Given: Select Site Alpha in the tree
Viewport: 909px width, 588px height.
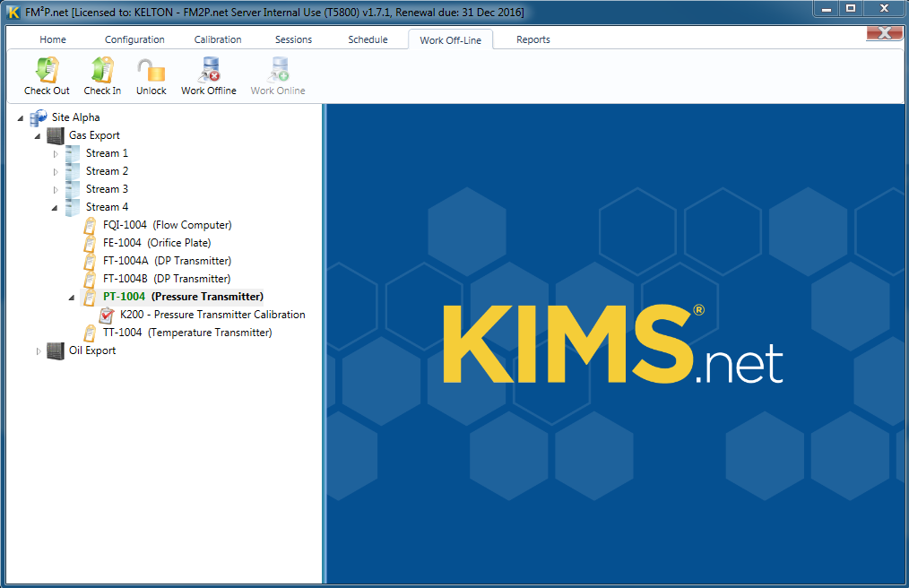Looking at the screenshot, I should (x=75, y=117).
